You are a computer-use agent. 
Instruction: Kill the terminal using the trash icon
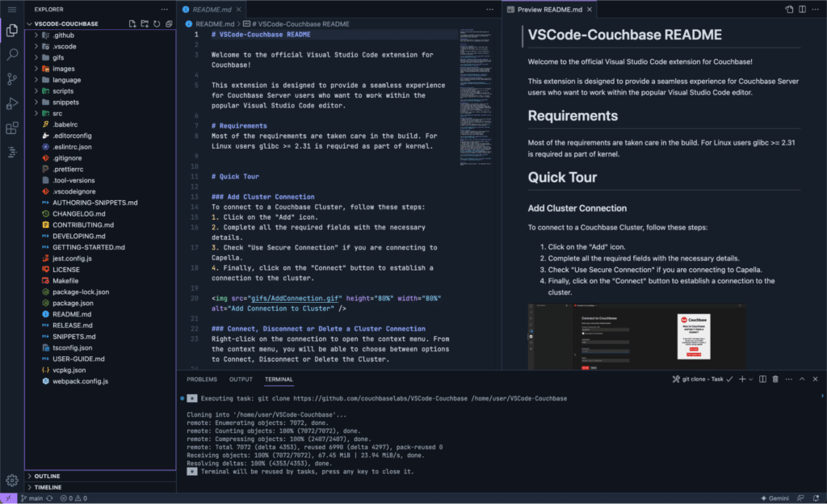(775, 378)
